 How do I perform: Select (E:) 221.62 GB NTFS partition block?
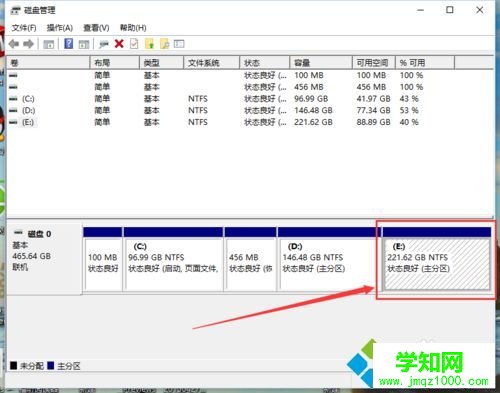(436, 259)
